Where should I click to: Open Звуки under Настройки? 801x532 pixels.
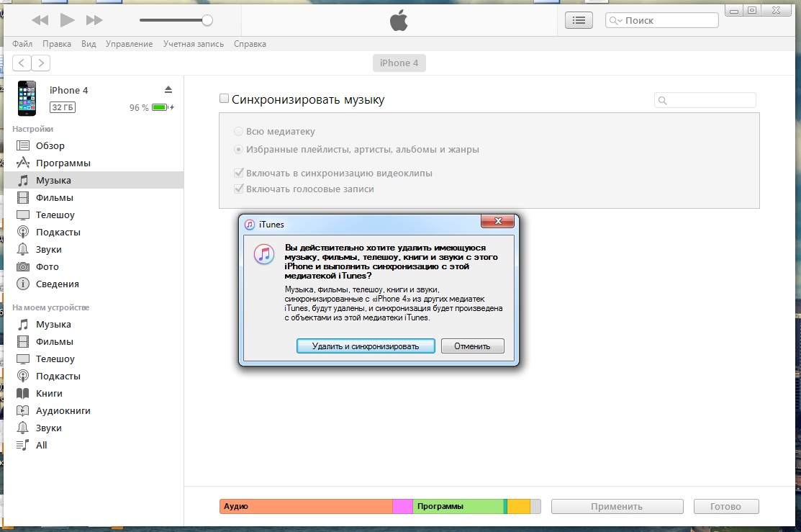tap(94, 249)
